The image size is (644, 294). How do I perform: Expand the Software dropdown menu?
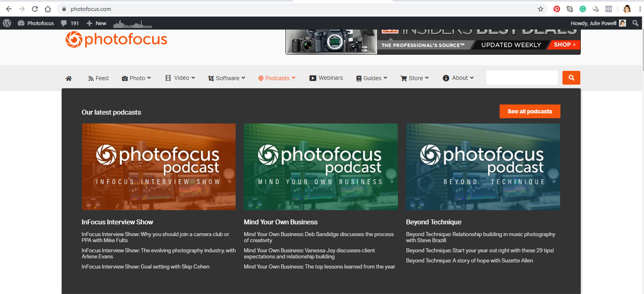click(x=227, y=78)
